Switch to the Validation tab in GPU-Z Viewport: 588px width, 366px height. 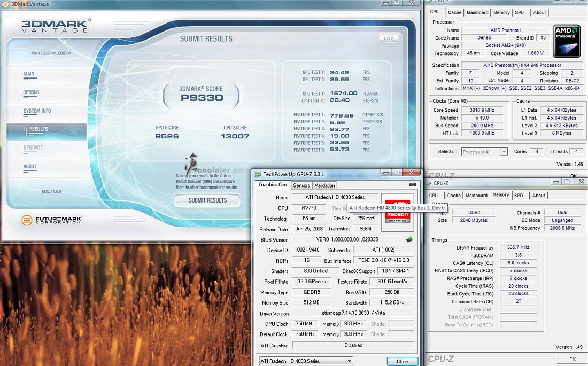point(324,185)
